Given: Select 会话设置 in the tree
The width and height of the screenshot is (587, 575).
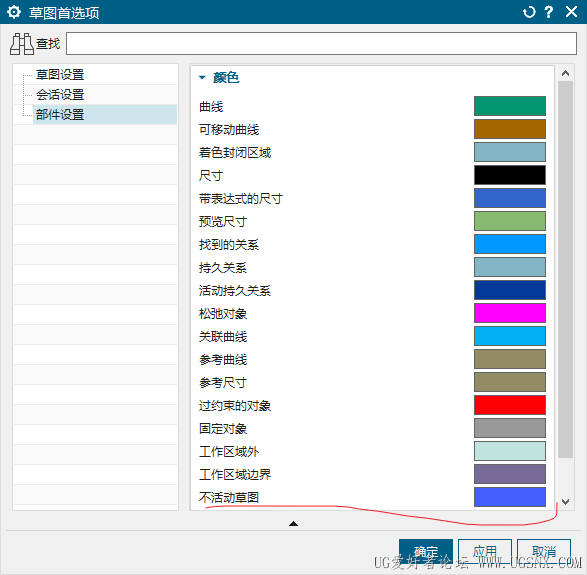Looking at the screenshot, I should tap(60, 95).
